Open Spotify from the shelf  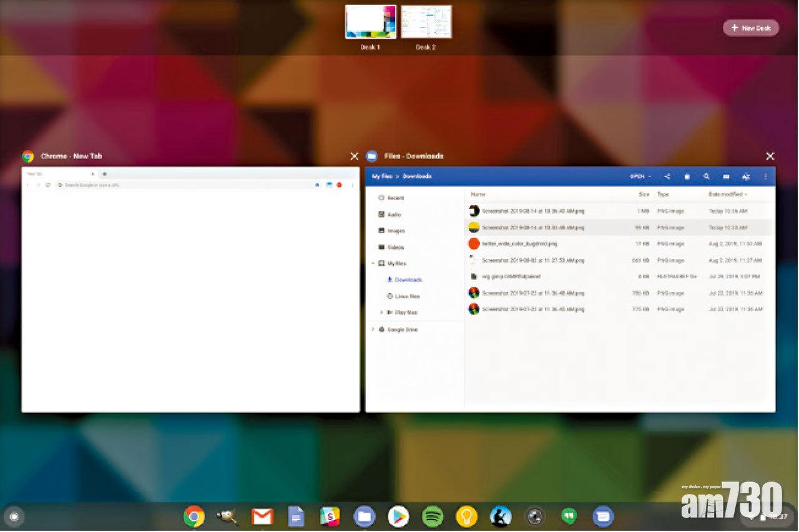pyautogui.click(x=433, y=516)
